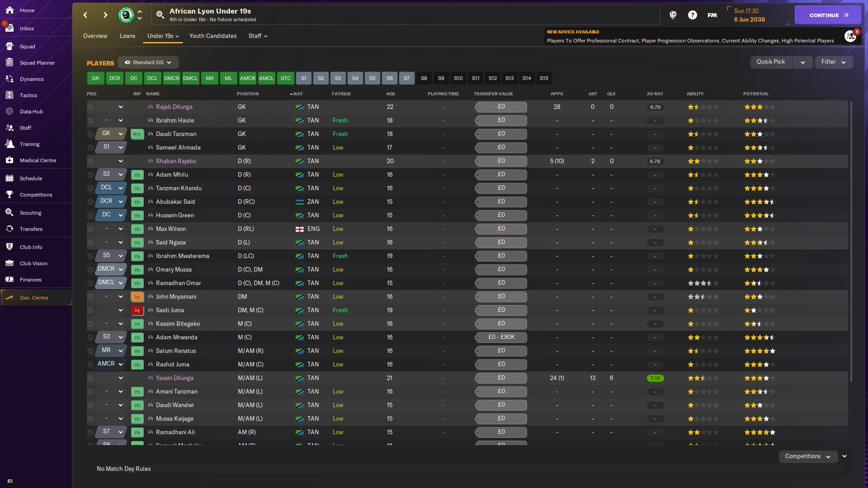Tick the selection checkbox for Max Wilson
The image size is (868, 488).
[90, 229]
